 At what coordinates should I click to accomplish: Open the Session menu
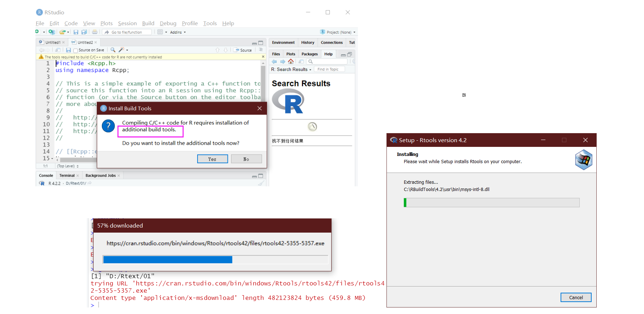click(x=127, y=23)
